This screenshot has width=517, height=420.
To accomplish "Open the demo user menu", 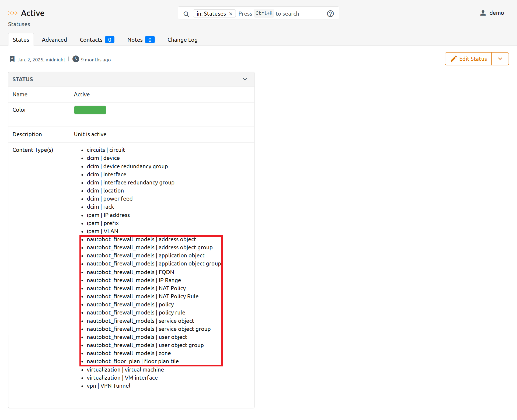I will click(497, 13).
